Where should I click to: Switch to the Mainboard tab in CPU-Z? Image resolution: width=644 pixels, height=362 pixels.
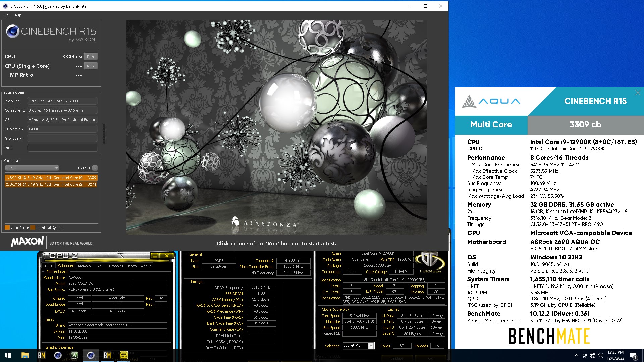pos(66,266)
